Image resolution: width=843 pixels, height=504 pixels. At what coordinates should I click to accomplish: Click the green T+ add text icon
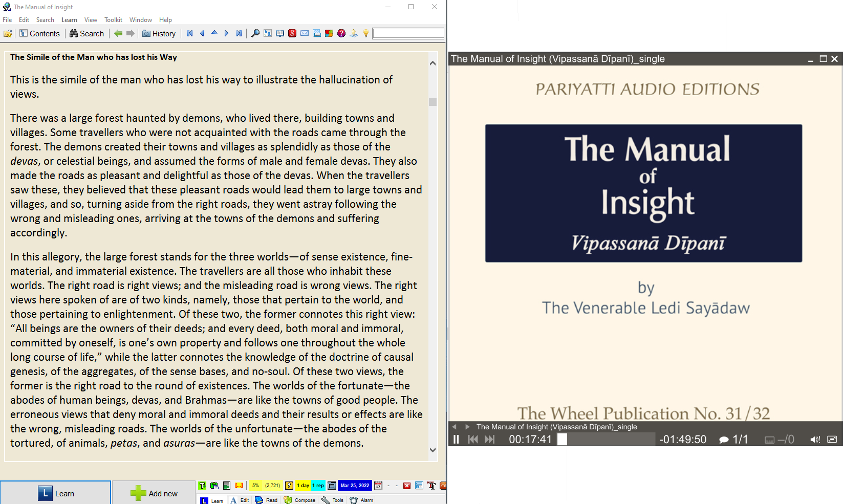coord(202,486)
